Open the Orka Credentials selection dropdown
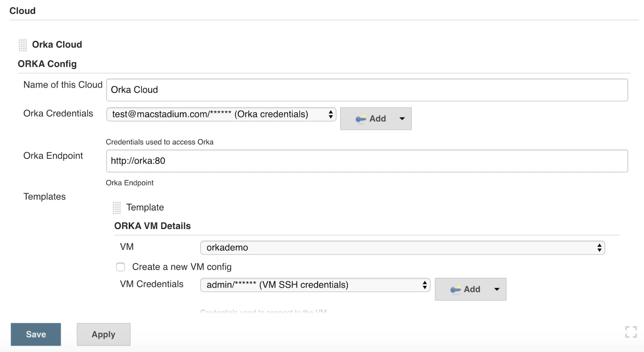 [221, 114]
